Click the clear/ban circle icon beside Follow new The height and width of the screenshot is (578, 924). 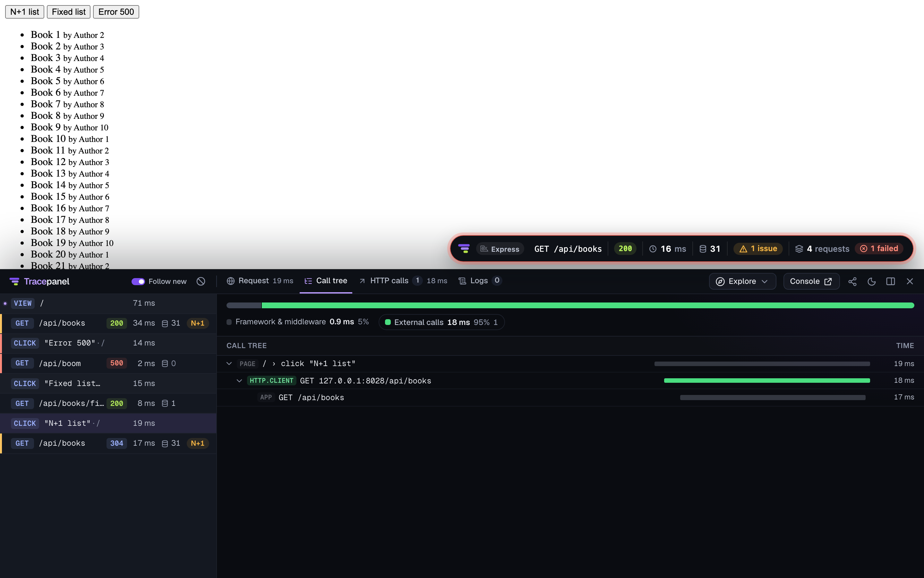(x=201, y=281)
